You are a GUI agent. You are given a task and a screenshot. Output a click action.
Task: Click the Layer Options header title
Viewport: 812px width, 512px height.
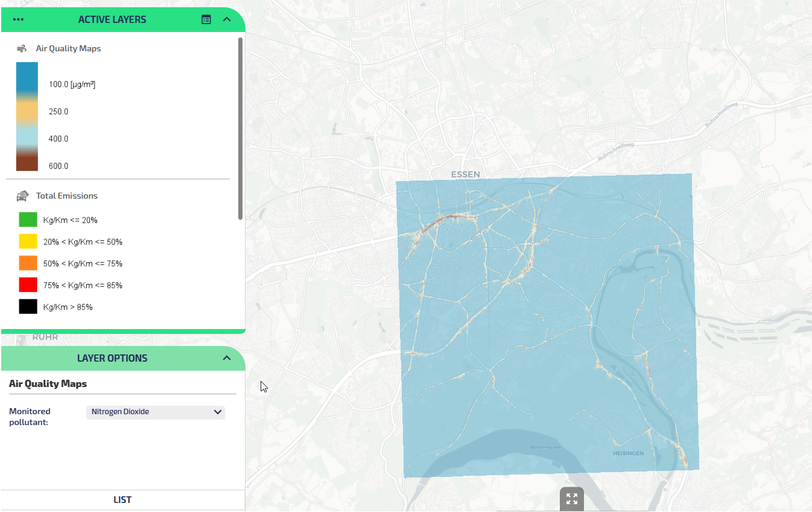pyautogui.click(x=112, y=359)
